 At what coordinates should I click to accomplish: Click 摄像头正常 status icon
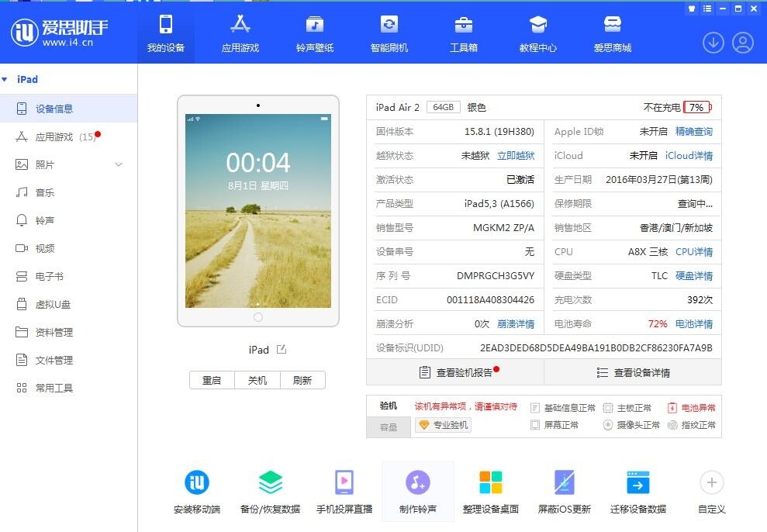(608, 425)
